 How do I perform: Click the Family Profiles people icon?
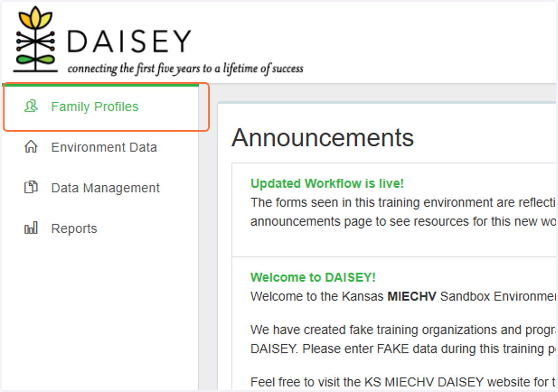point(31,107)
